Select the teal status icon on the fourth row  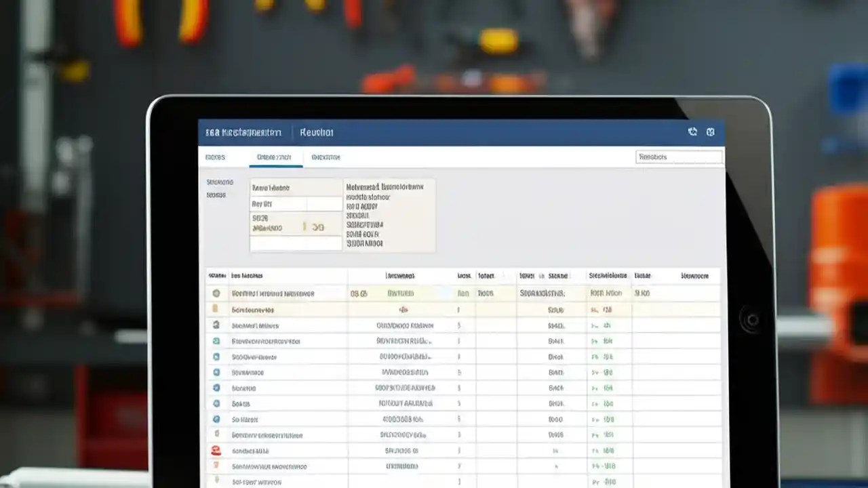coord(216,342)
